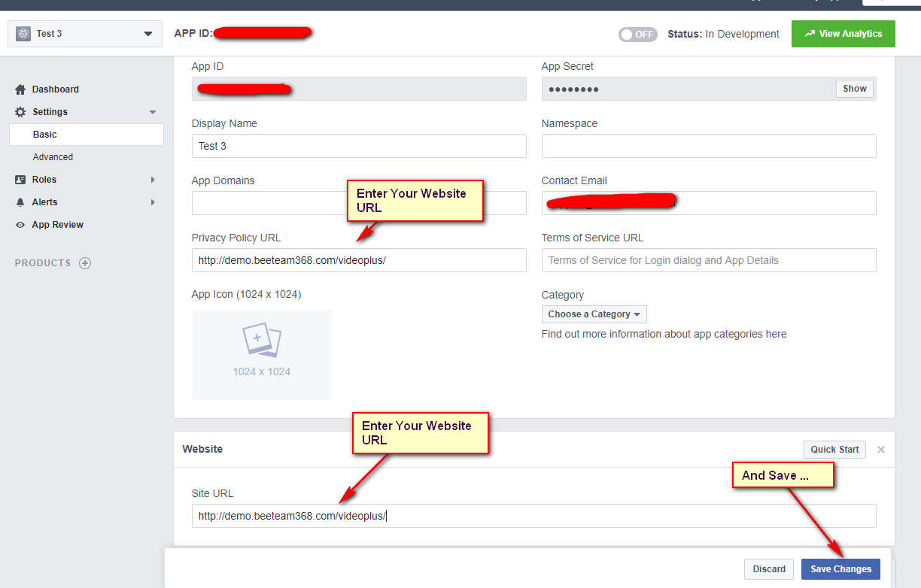Add a product with the plus icon
Image resolution: width=921 pixels, height=588 pixels.
coord(85,263)
